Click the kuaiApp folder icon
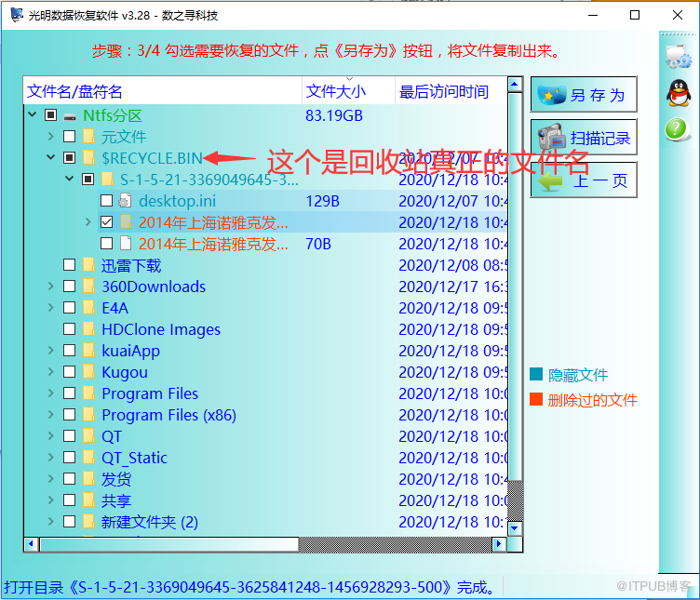The width and height of the screenshot is (700, 600). click(x=88, y=350)
